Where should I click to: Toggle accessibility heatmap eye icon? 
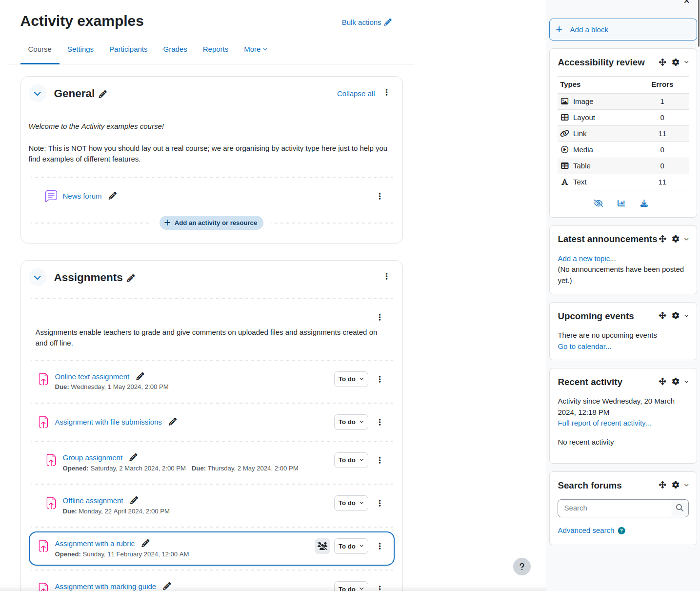tap(598, 203)
